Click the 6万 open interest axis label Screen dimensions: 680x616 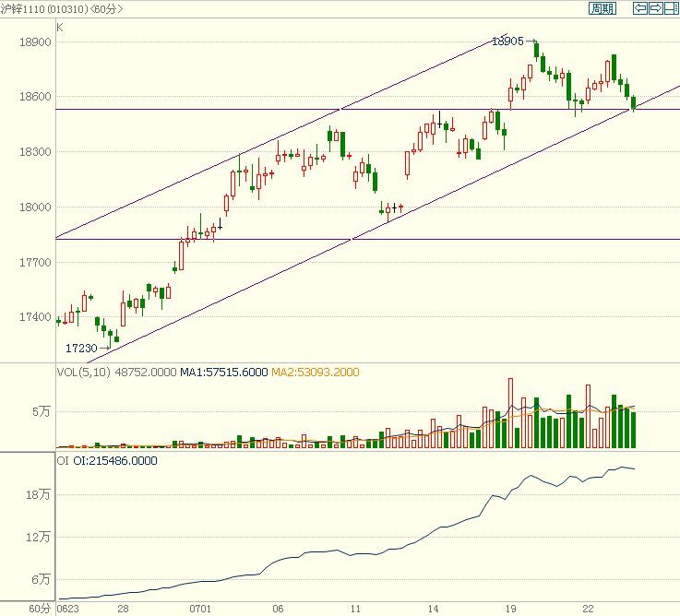(41, 579)
